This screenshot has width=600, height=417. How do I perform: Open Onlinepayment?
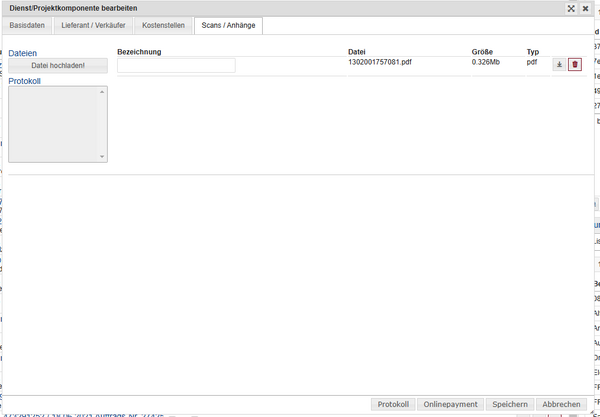450,404
